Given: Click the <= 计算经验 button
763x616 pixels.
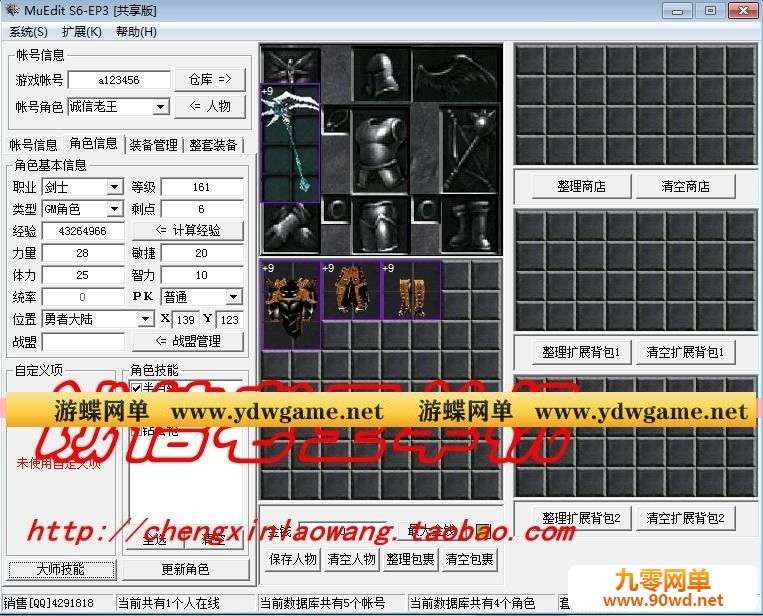Looking at the screenshot, I should click(x=188, y=231).
